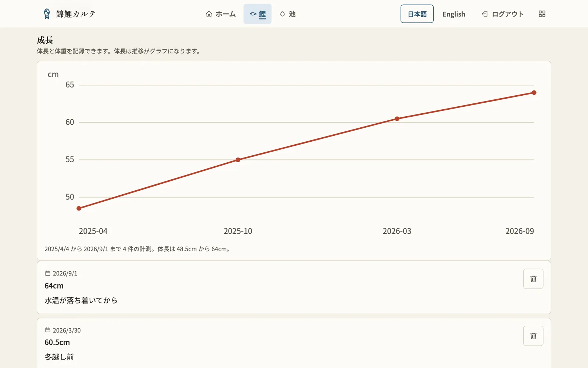Click the cm axis unit label
This screenshot has width=588, height=368.
pyautogui.click(x=53, y=74)
